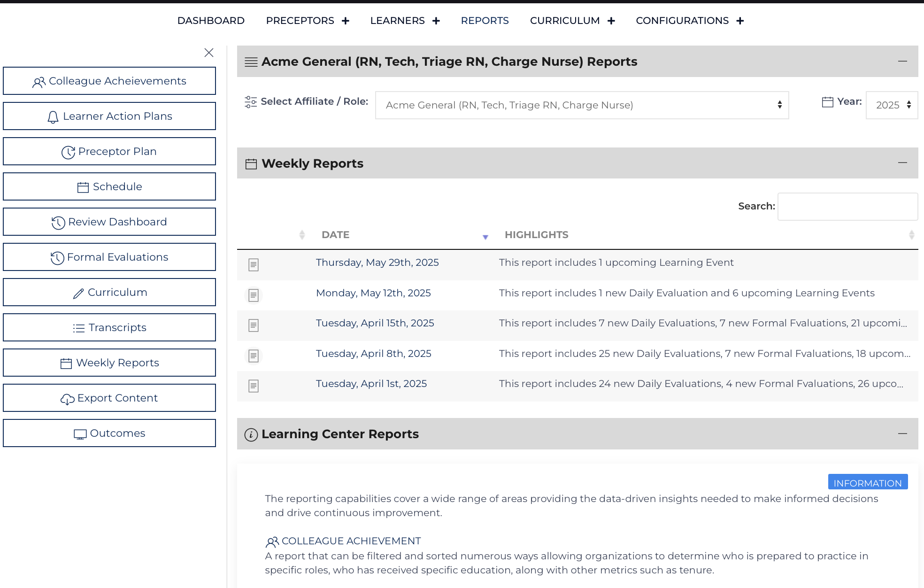Select the Colleague Acheievements people icon
This screenshot has width=924, height=588.
click(x=39, y=81)
